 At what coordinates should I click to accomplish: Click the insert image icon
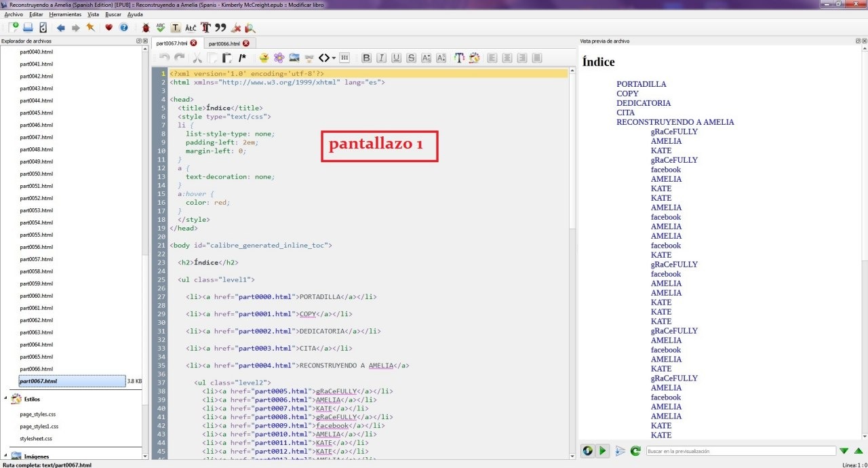coord(294,58)
